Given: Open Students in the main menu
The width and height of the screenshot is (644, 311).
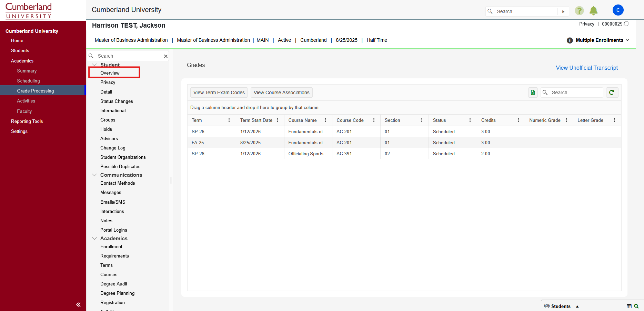Looking at the screenshot, I should click(x=20, y=50).
